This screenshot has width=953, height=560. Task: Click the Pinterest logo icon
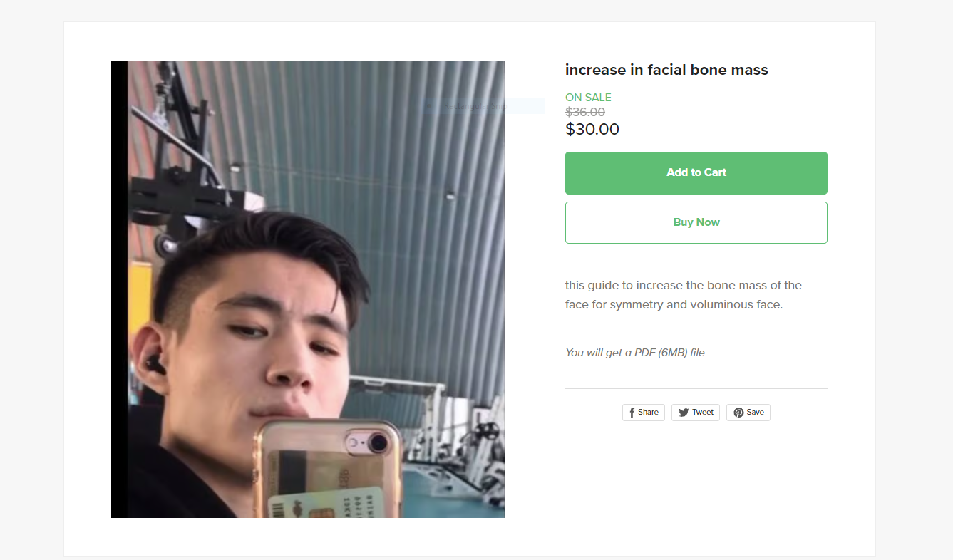pos(738,413)
